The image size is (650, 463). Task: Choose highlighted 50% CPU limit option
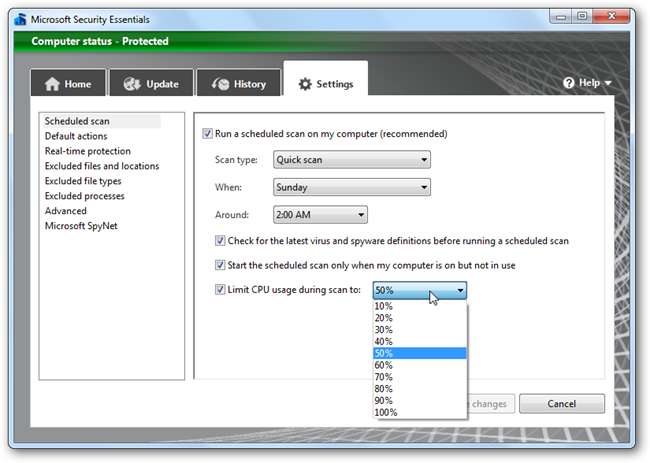pos(420,353)
